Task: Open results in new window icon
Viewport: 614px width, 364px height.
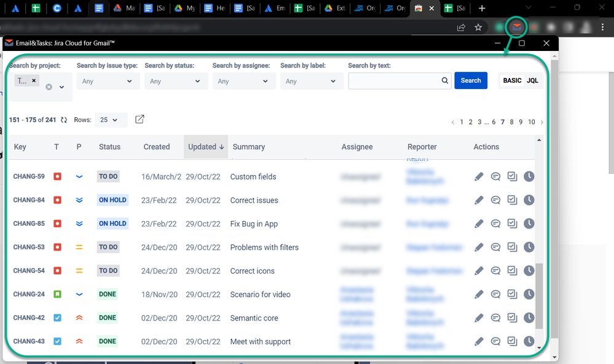Action: (x=140, y=119)
